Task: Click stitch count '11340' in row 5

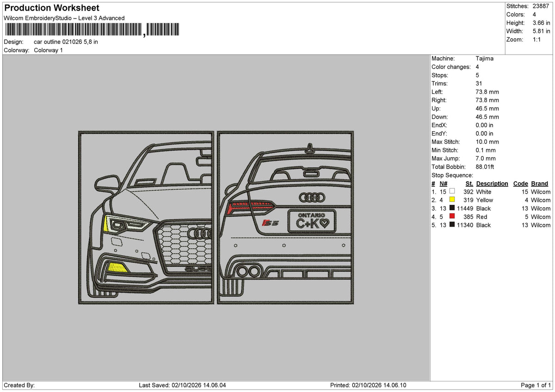Action: (x=465, y=225)
